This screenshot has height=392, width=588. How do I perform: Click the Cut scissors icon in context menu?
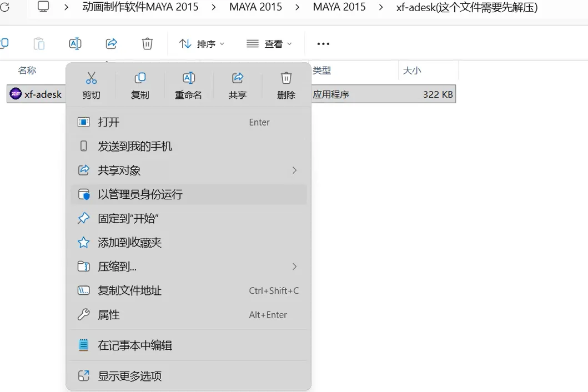(91, 78)
